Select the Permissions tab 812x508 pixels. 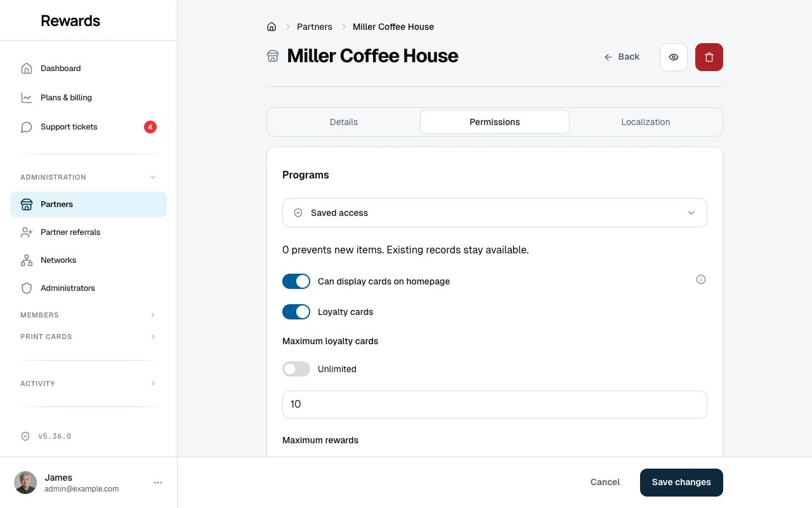click(x=495, y=122)
